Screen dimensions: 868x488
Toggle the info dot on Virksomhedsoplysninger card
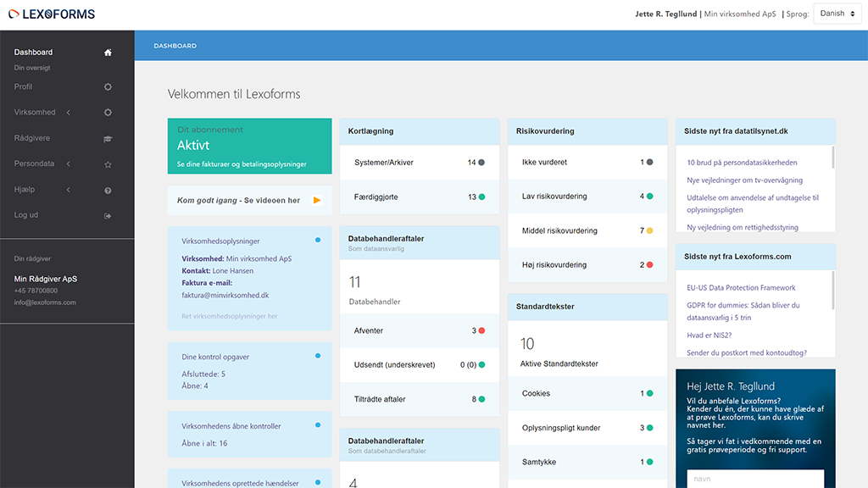click(x=319, y=241)
